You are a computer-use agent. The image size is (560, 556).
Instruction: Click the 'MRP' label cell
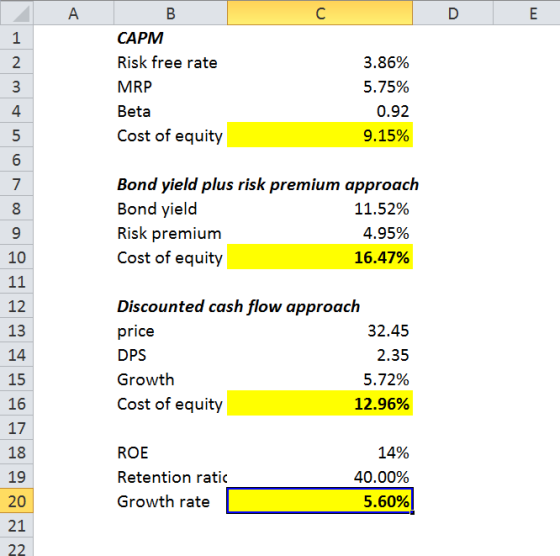click(171, 86)
